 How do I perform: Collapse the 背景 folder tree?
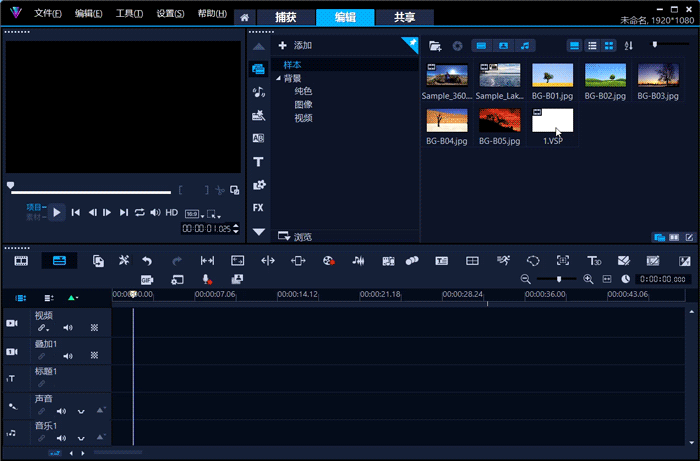278,78
